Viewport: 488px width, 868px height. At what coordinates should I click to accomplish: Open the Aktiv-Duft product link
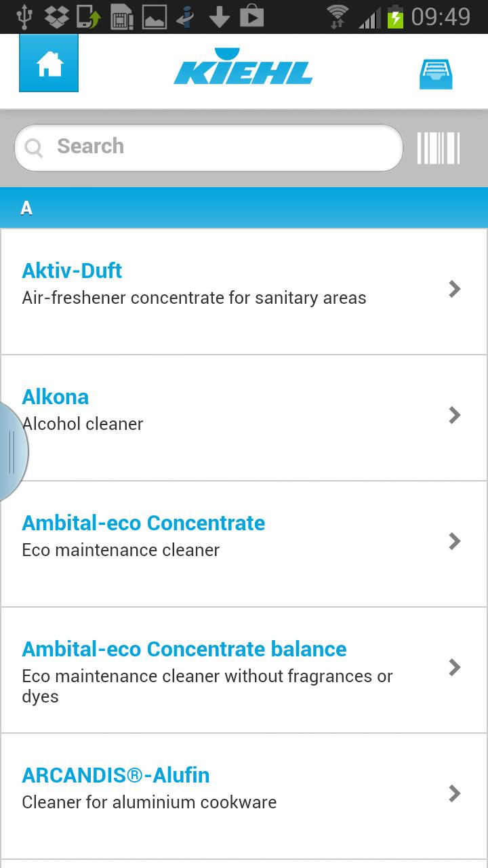[72, 271]
